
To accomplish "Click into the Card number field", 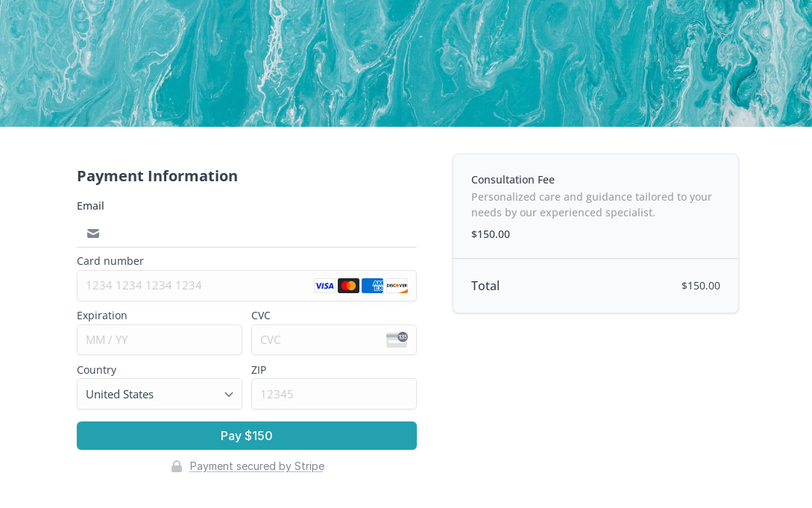I will (x=198, y=286).
